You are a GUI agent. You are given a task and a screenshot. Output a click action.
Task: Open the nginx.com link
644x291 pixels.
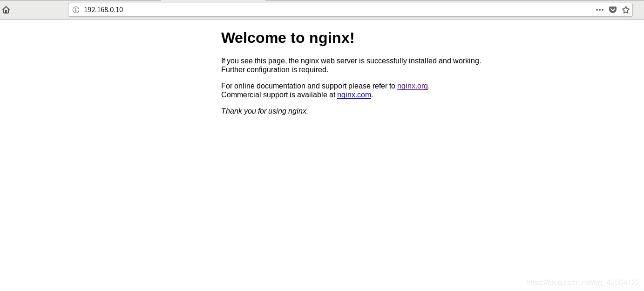point(354,95)
